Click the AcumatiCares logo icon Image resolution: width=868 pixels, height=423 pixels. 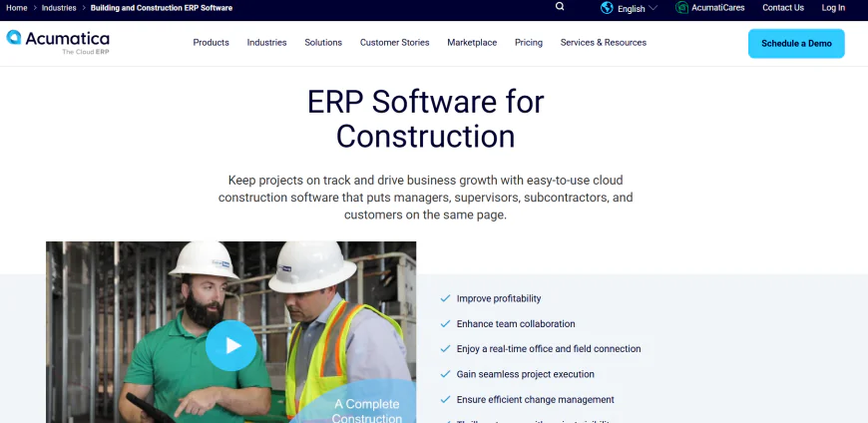[x=682, y=8]
